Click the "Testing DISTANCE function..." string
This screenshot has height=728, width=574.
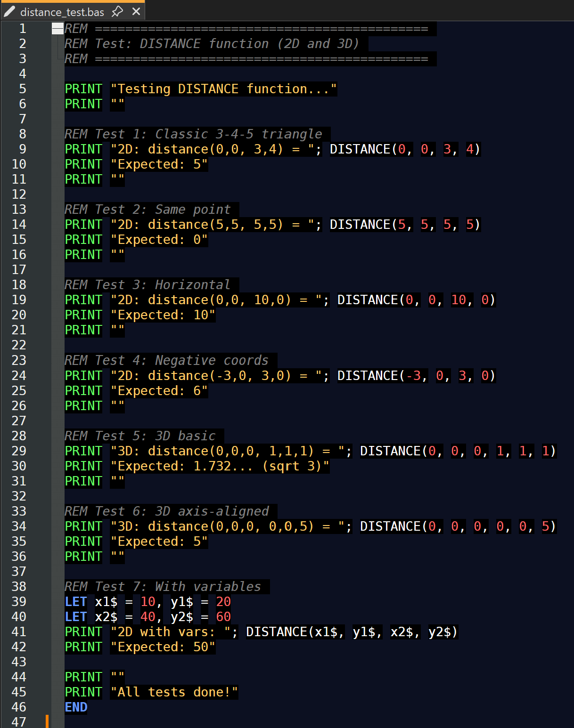[x=223, y=89]
